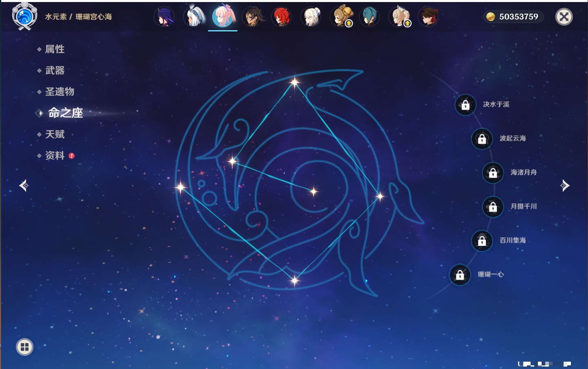Viewport: 588px width, 369px height.
Task: Click the Hydro element emblem icon
Action: [x=24, y=17]
